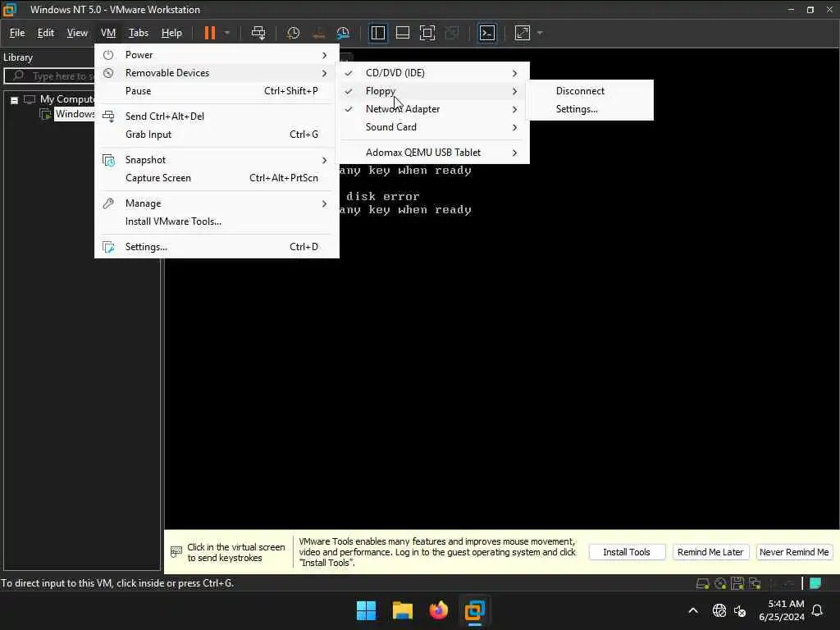Image resolution: width=840 pixels, height=630 pixels.
Task: Click the stretch guest display icon
Action: tap(523, 33)
